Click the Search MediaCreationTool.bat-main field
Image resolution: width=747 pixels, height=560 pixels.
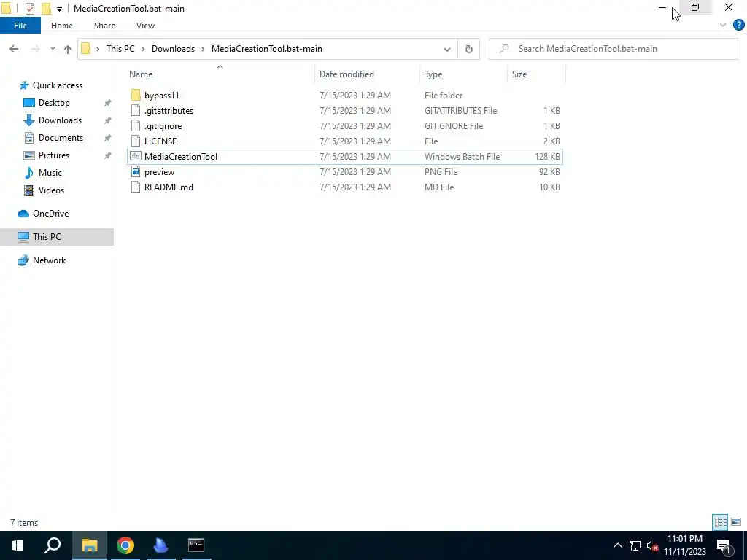click(614, 49)
